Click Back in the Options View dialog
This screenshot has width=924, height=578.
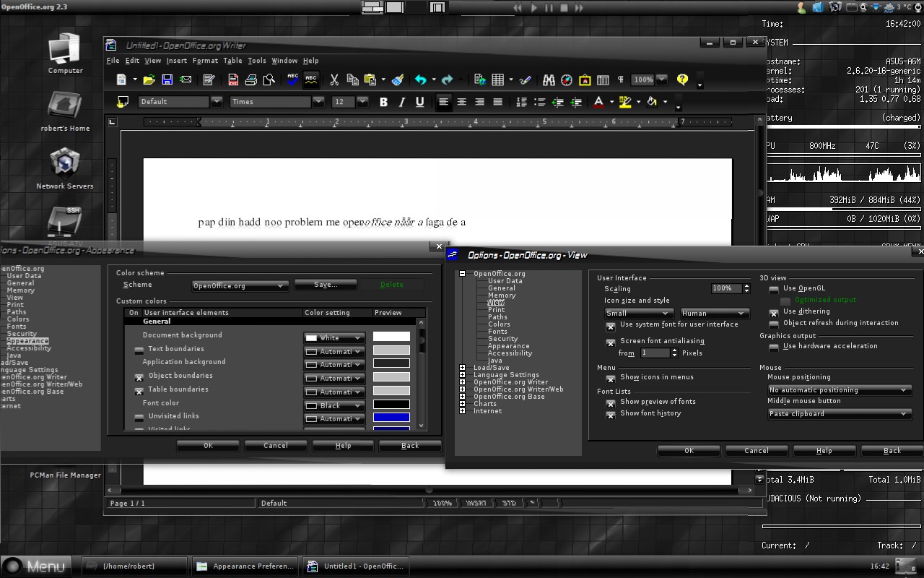tap(892, 451)
